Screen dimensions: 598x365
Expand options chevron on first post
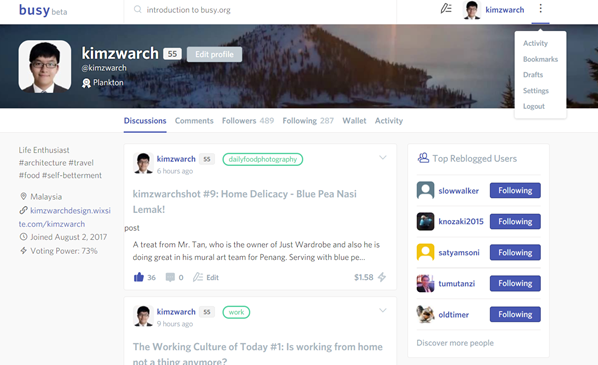click(x=383, y=158)
